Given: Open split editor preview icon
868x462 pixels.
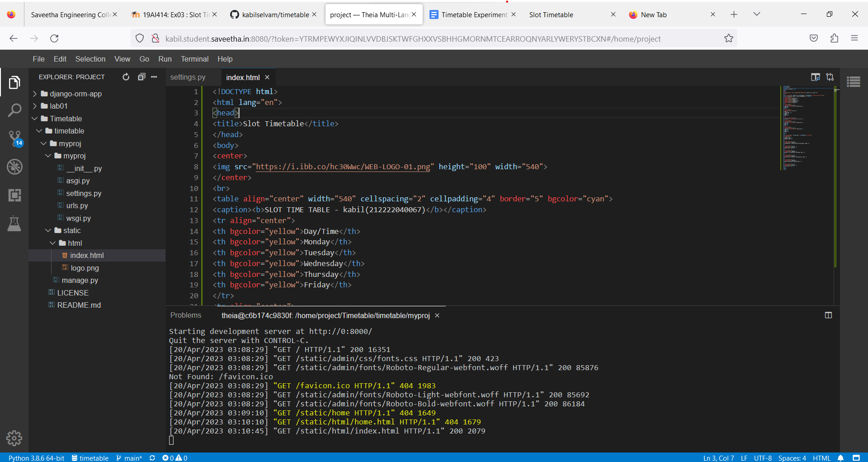Looking at the screenshot, I should [x=816, y=77].
